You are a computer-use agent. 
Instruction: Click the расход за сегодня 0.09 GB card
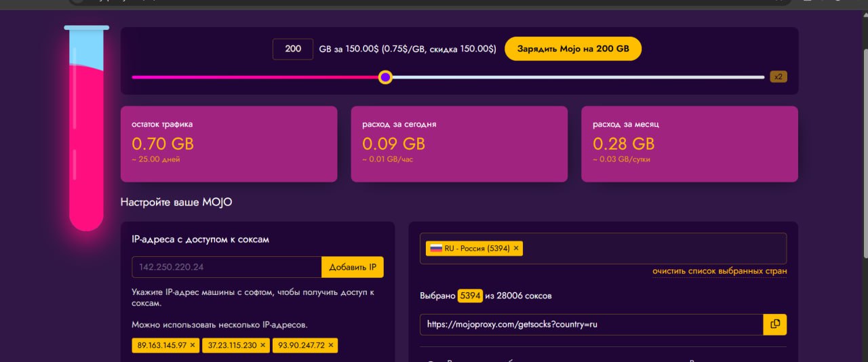[x=459, y=144]
